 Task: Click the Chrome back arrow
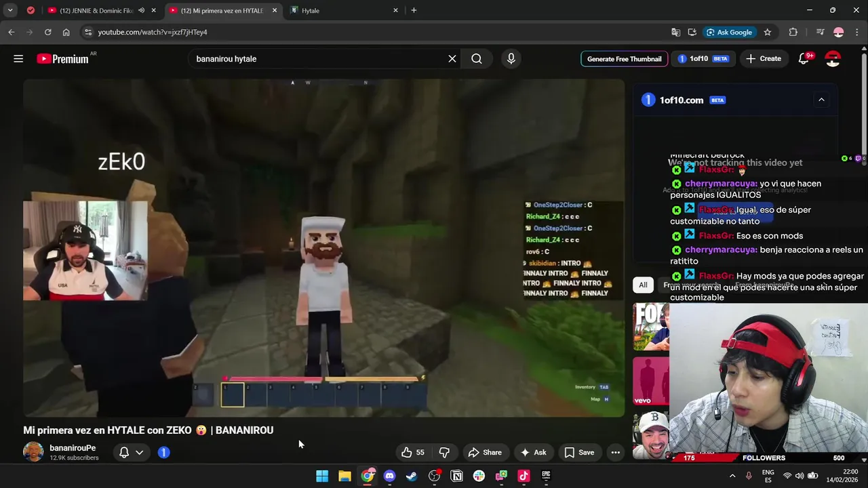click(11, 32)
